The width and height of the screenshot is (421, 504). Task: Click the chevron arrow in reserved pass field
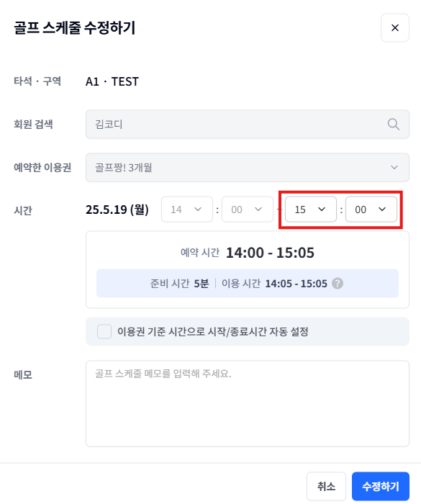pyautogui.click(x=394, y=168)
